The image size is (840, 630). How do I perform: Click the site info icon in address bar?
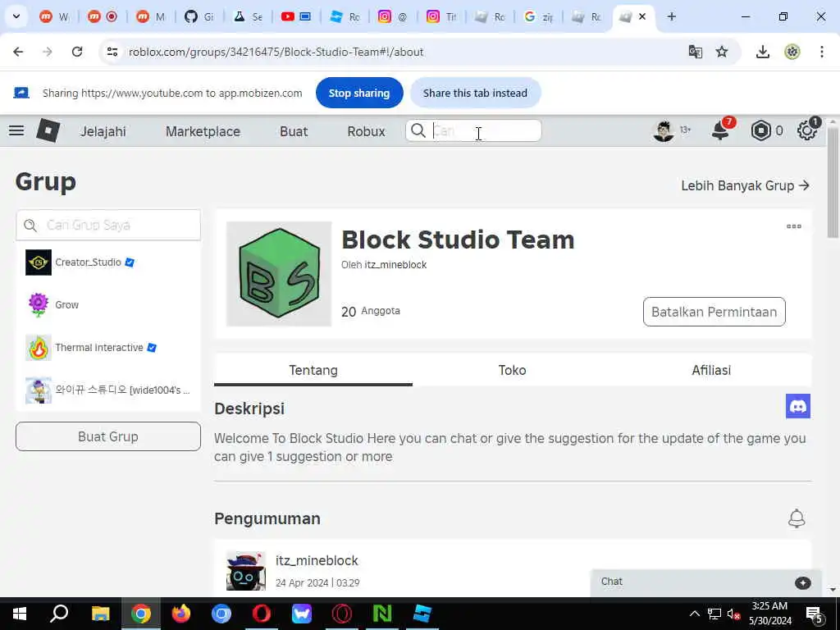pos(112,52)
